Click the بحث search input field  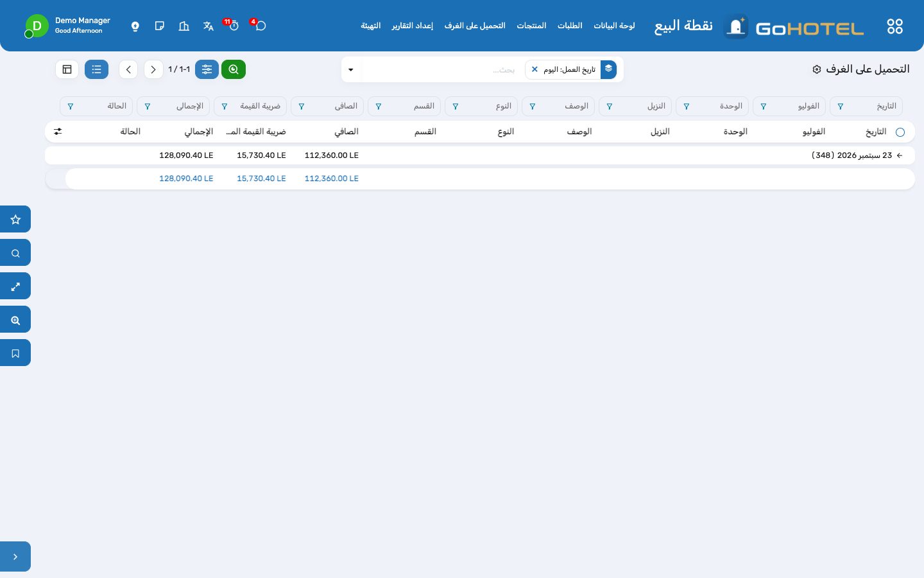click(443, 69)
